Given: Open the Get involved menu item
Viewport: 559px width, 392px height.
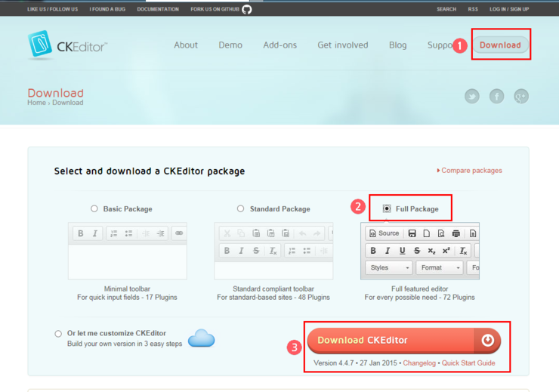Looking at the screenshot, I should click(343, 45).
